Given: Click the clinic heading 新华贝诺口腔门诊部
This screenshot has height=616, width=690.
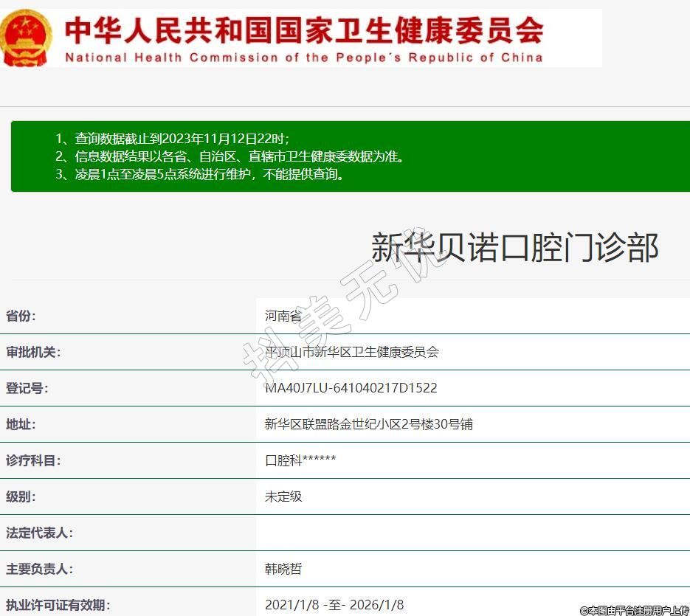Looking at the screenshot, I should pyautogui.click(x=514, y=247).
